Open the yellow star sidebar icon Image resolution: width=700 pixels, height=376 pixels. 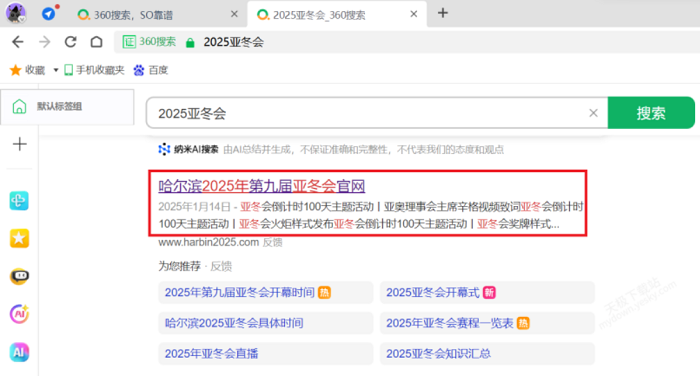[x=19, y=238]
